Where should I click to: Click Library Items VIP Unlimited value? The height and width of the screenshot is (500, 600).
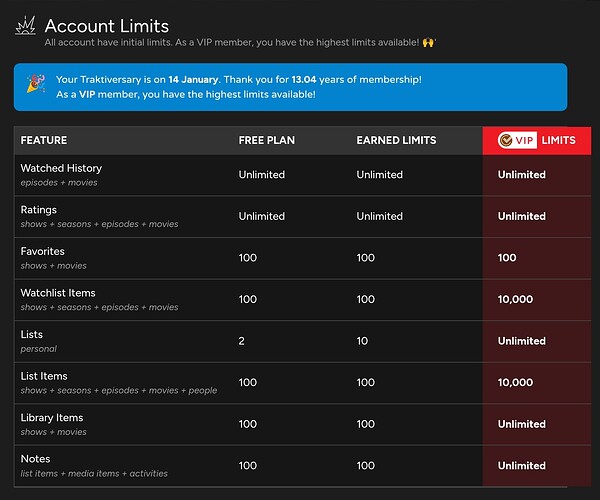point(522,424)
